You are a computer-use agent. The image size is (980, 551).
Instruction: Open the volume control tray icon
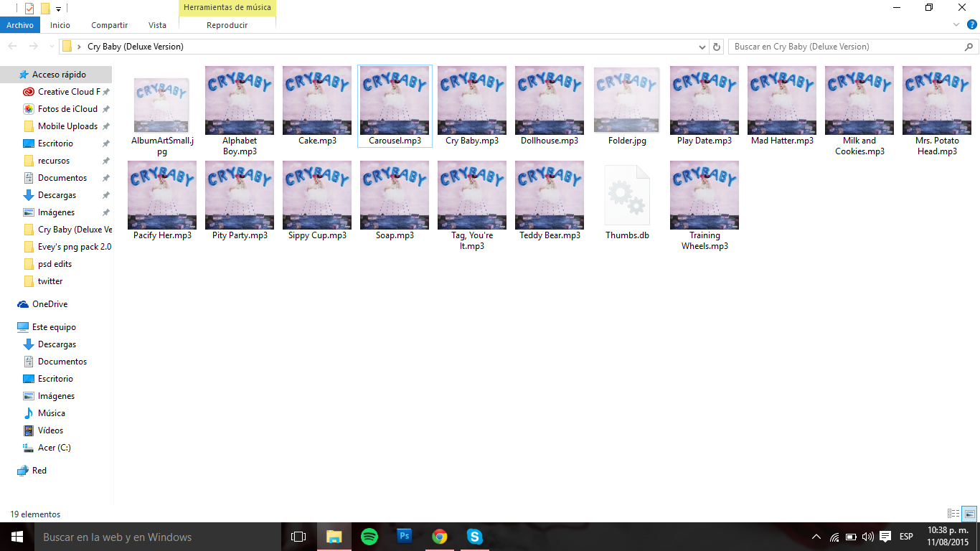click(868, 537)
